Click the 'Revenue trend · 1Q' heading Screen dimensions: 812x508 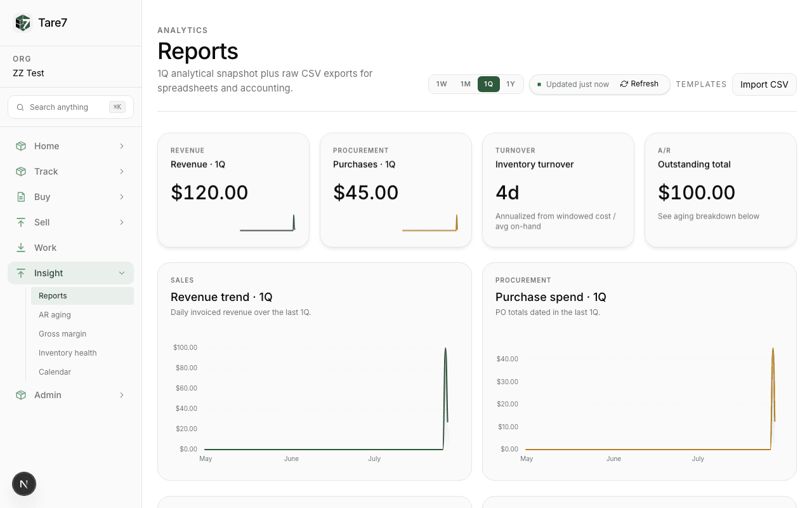click(221, 297)
